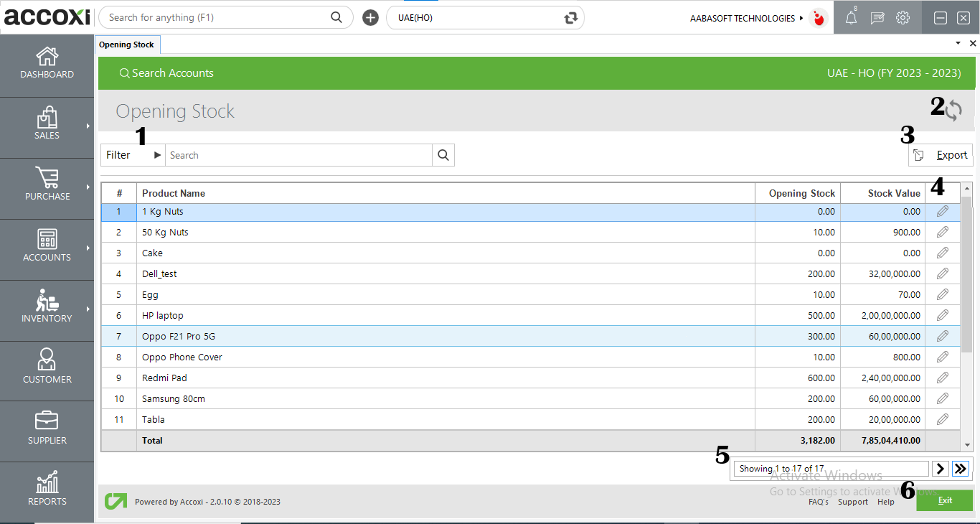Screen dimensions: 980x524
Task: Check notifications via the bell icon
Action: 850,17
